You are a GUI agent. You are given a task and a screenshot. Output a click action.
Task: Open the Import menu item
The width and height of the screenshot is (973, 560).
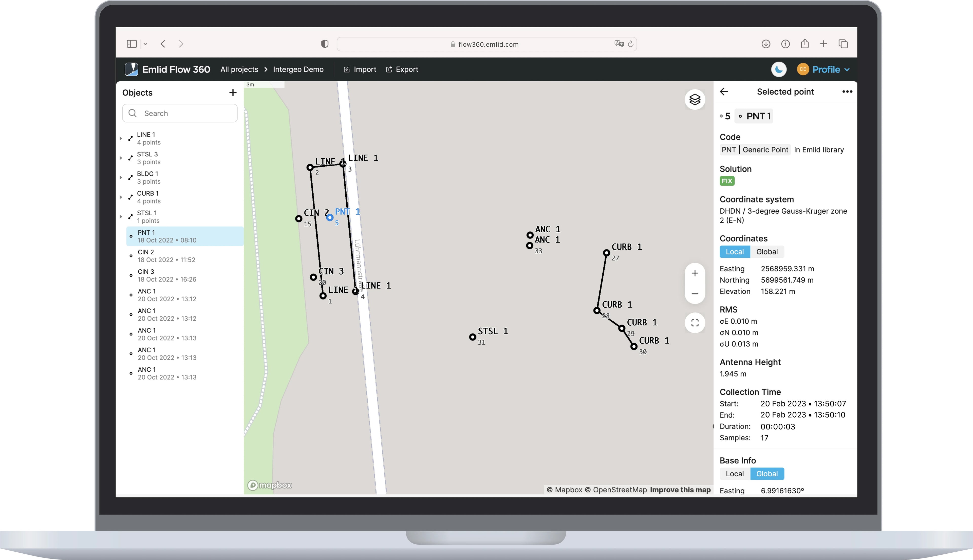pos(360,70)
